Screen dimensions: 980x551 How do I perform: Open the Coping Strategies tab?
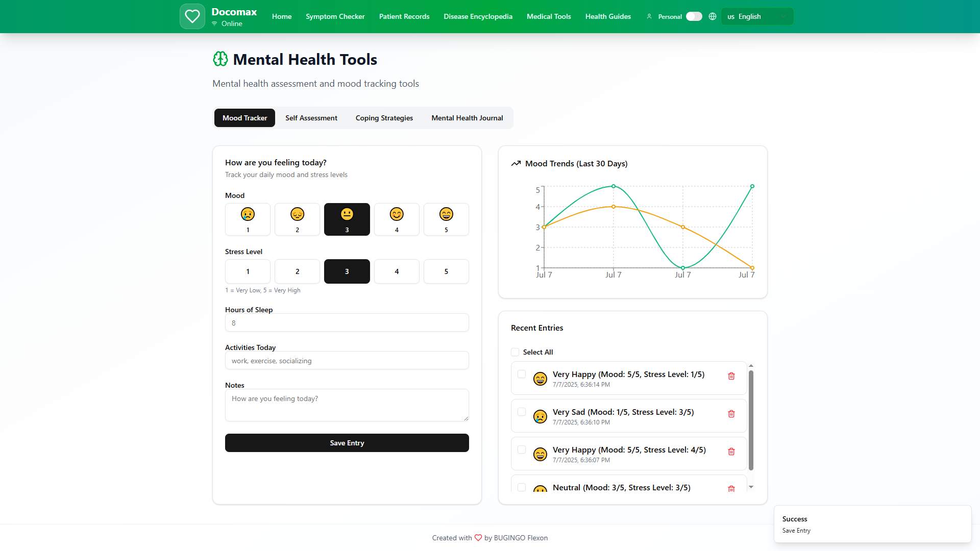point(384,118)
